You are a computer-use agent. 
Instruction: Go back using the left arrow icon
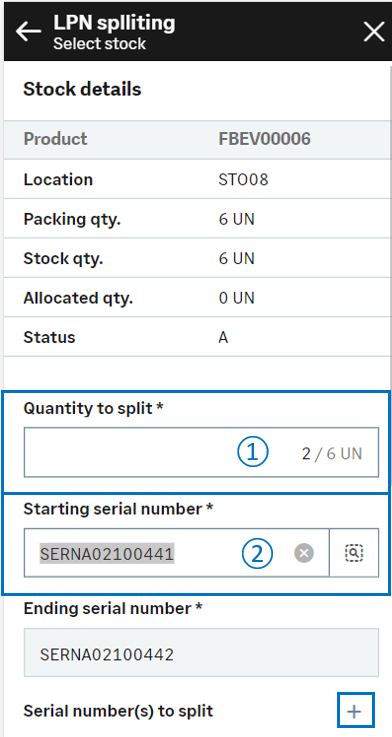coord(29,32)
